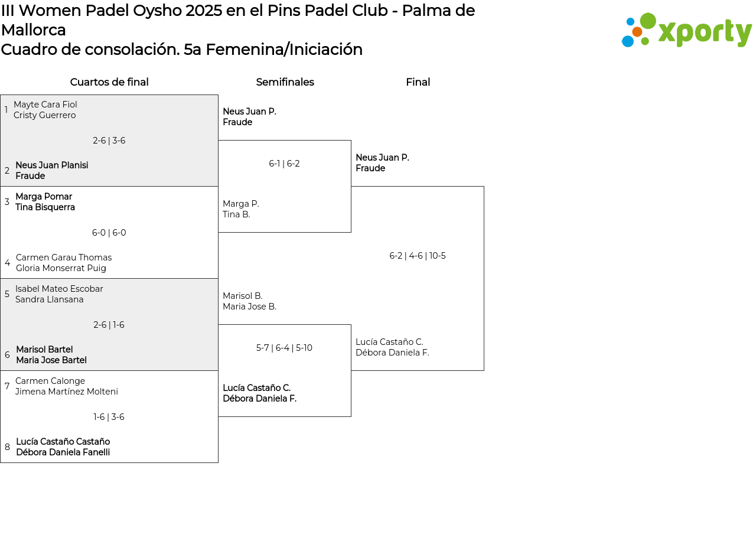Viewport: 756px width, 541px height.
Task: Select team Mayte Cara Fiol / Cristy Guerrero
Action: (45, 110)
